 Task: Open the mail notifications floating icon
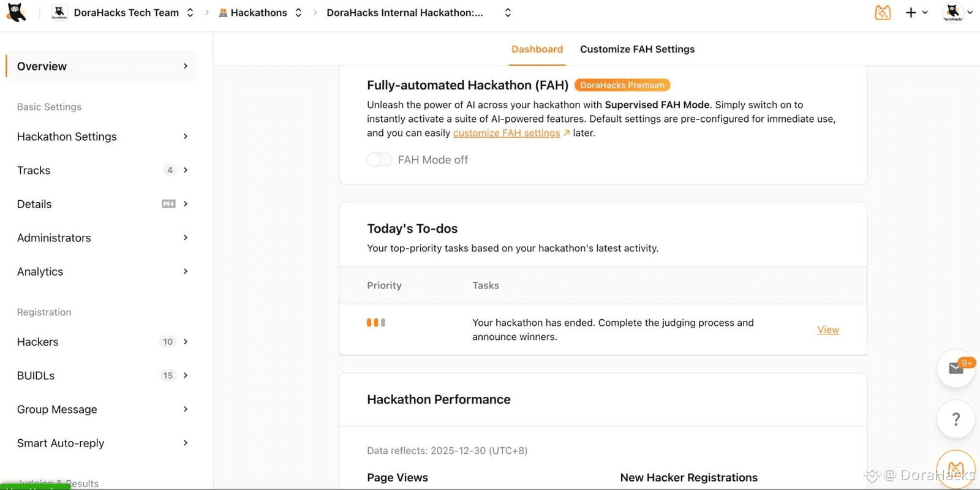coord(956,368)
